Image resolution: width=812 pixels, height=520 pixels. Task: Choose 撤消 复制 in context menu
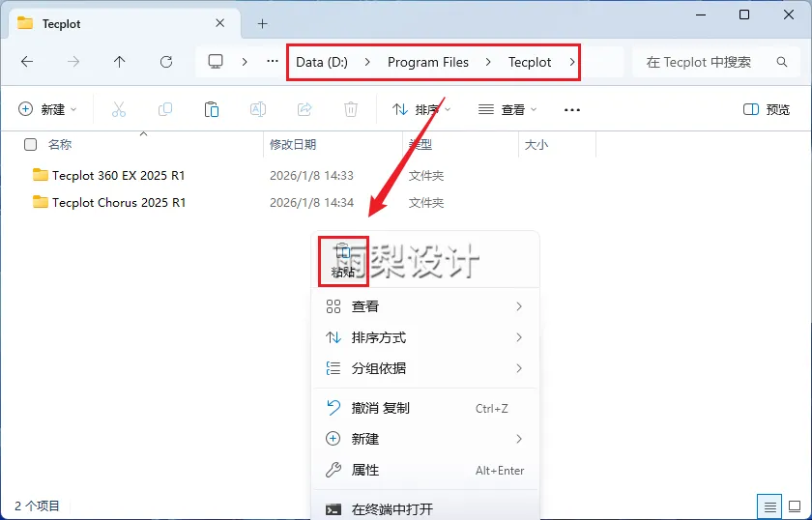point(424,408)
